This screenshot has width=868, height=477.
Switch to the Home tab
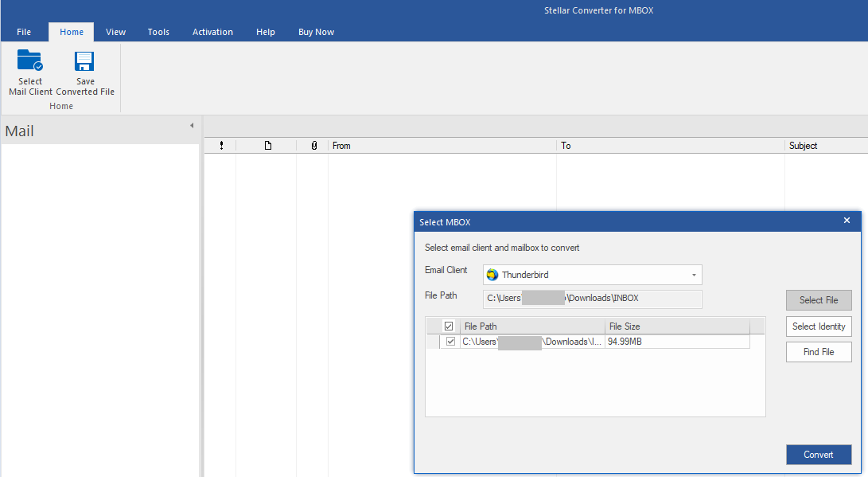[72, 32]
